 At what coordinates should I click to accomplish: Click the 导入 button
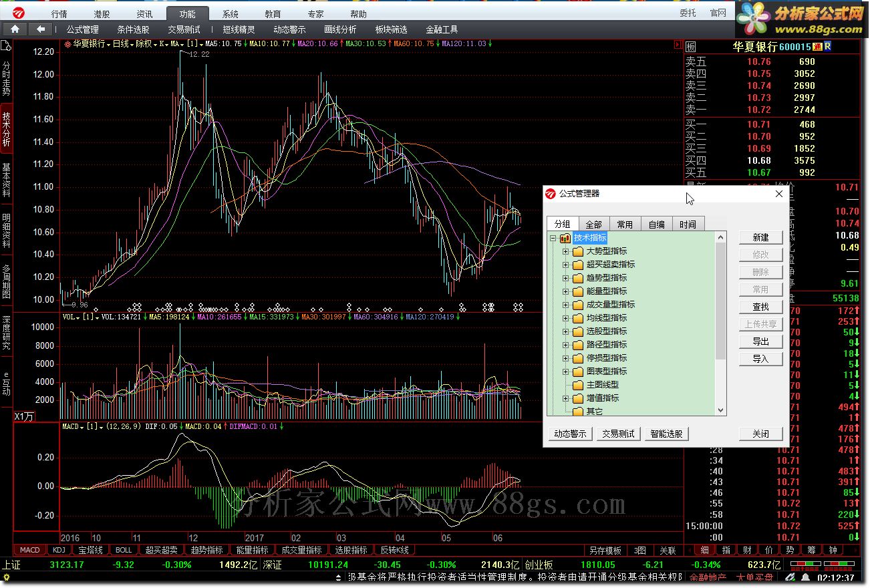760,359
